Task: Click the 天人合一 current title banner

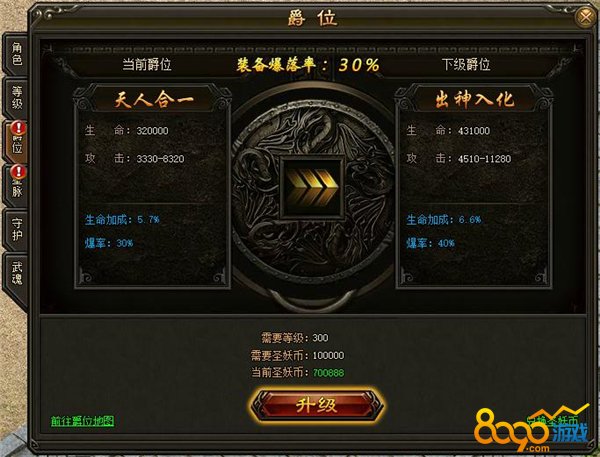Action: point(153,101)
